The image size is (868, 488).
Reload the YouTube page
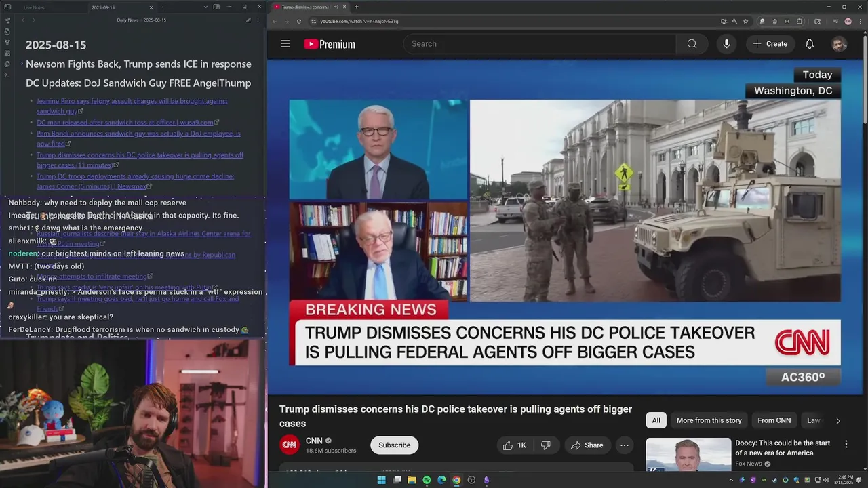coord(299,21)
